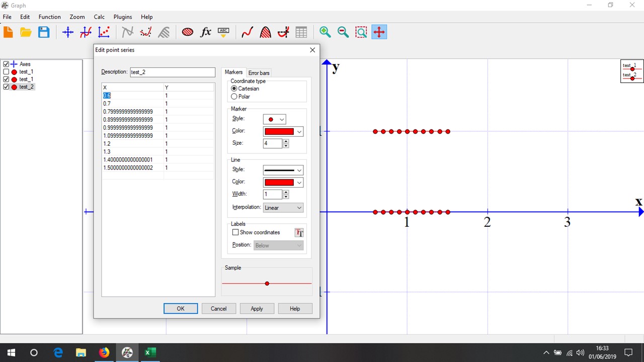This screenshot has width=644, height=362.
Task: Toggle the test_2 series checkbox
Action: pos(6,87)
